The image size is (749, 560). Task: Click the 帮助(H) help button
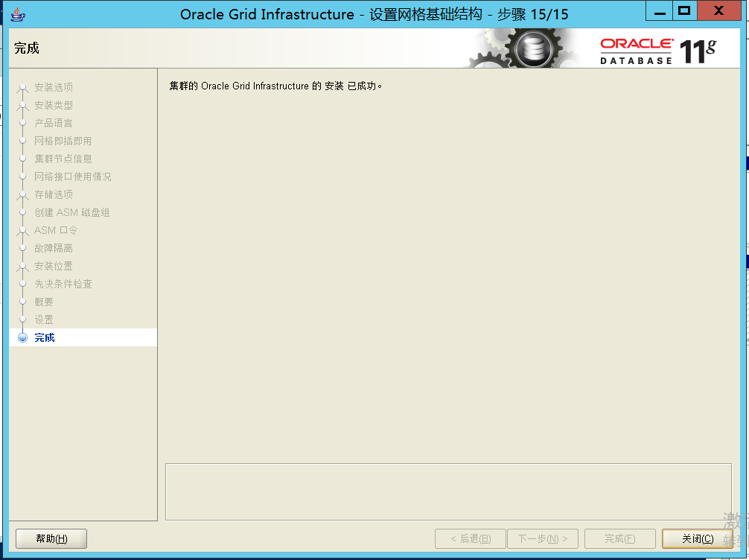click(51, 538)
